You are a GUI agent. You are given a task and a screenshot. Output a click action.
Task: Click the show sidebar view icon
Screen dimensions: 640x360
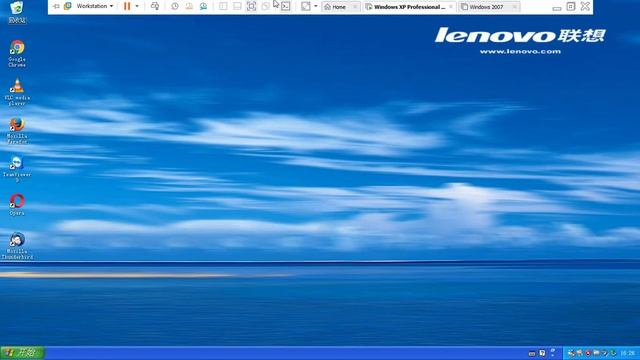pyautogui.click(x=223, y=6)
